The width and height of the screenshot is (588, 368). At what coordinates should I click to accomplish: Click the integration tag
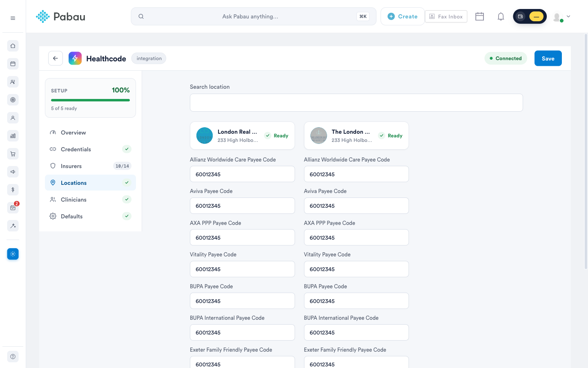(x=149, y=58)
